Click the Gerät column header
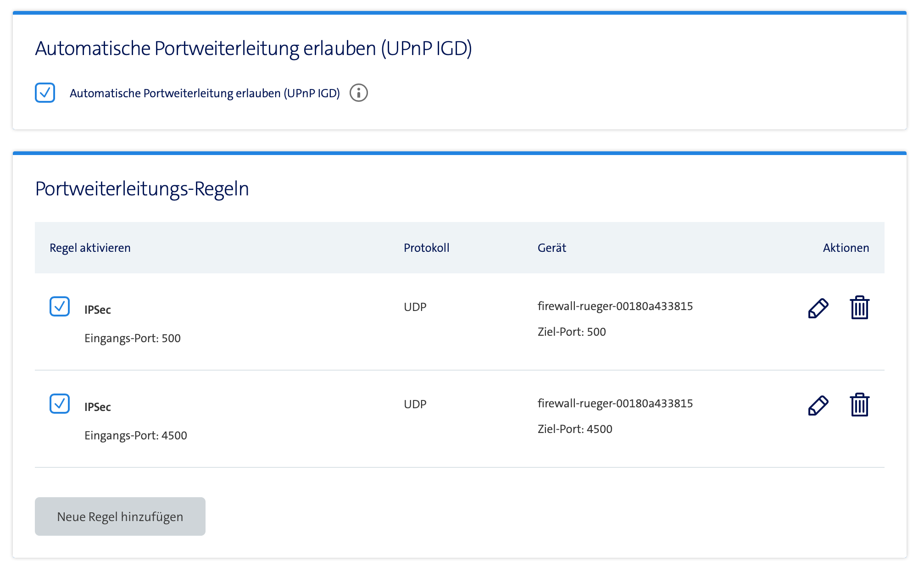 click(x=551, y=248)
